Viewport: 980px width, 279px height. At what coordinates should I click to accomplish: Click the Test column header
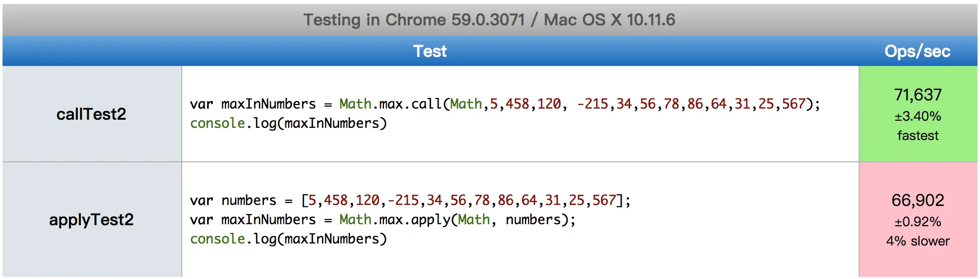pyautogui.click(x=430, y=51)
